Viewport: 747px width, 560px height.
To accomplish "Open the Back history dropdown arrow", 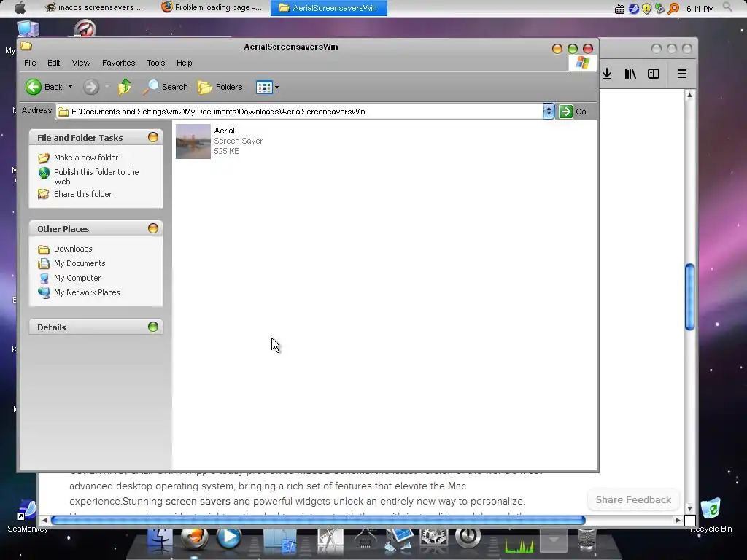I will coord(71,87).
